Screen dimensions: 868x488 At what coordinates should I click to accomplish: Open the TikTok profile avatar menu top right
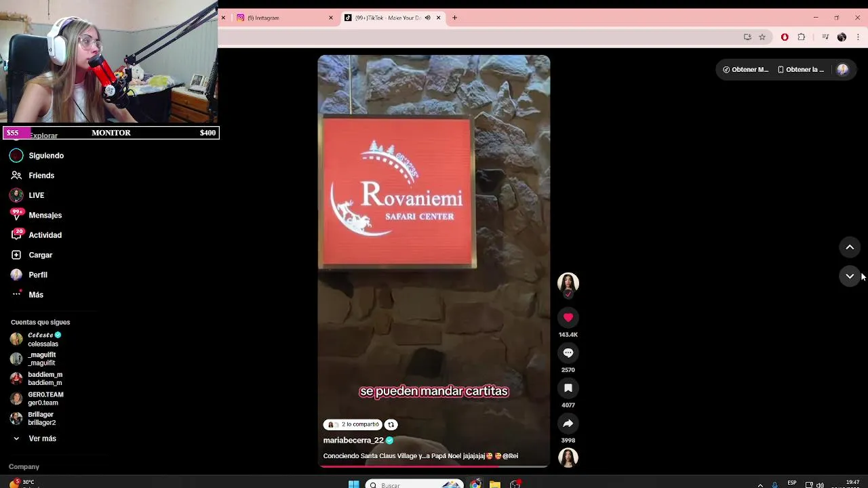843,69
